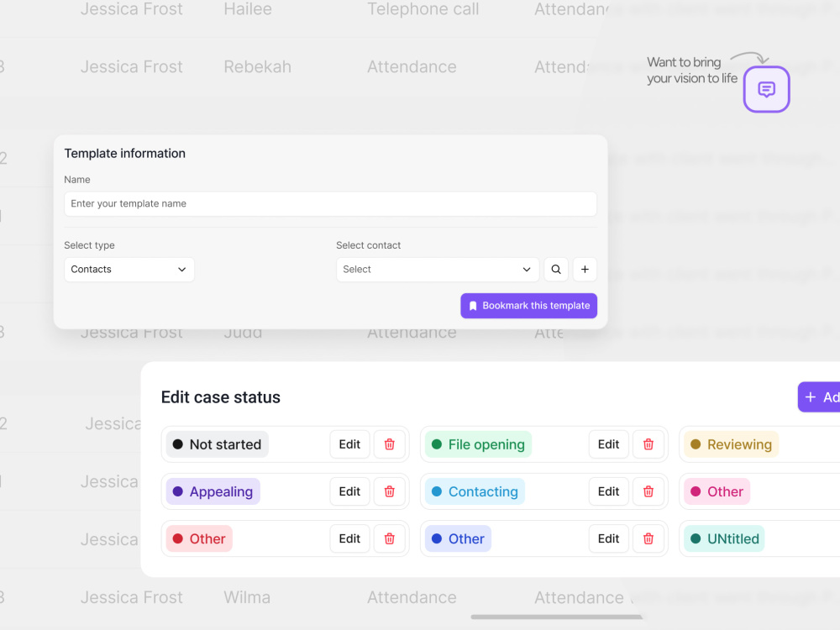Select the UNtitled status tag
Viewport: 840px width, 630px height.
coord(724,538)
